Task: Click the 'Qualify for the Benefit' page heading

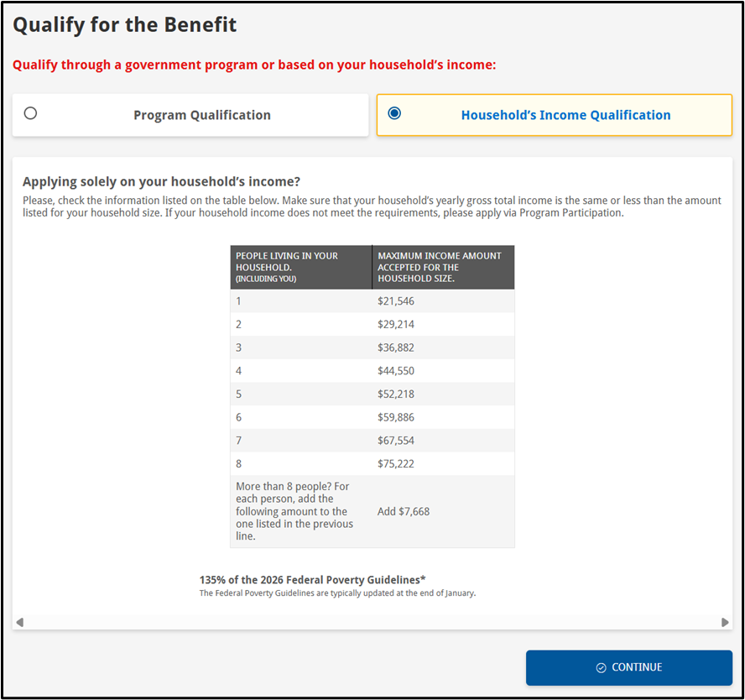Action: (124, 25)
